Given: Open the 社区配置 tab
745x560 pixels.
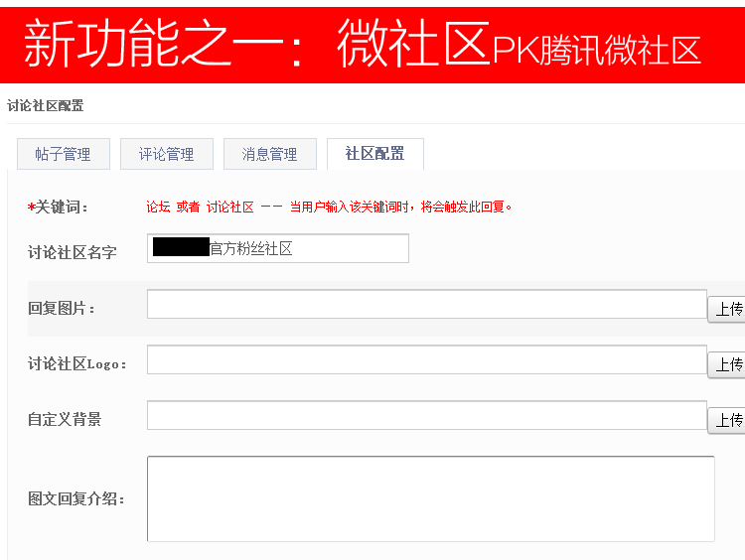Looking at the screenshot, I should point(374,154).
